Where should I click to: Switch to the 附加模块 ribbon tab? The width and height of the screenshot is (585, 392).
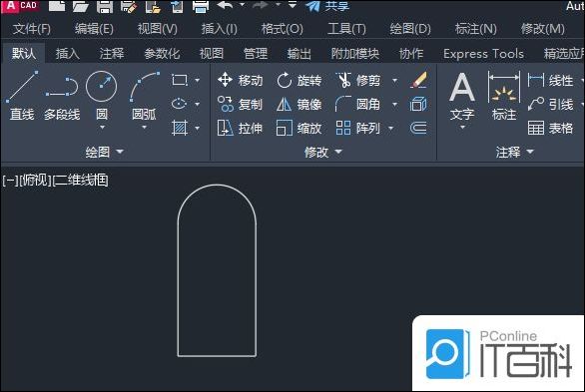click(354, 54)
